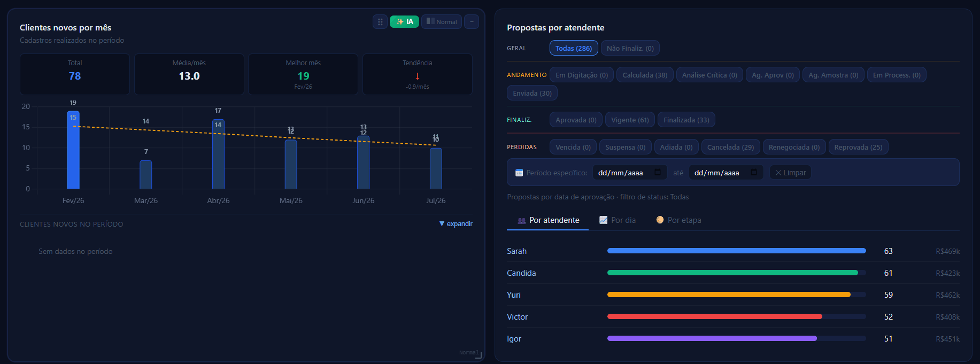Click the Jun/26 bar in the chart

click(x=363, y=162)
